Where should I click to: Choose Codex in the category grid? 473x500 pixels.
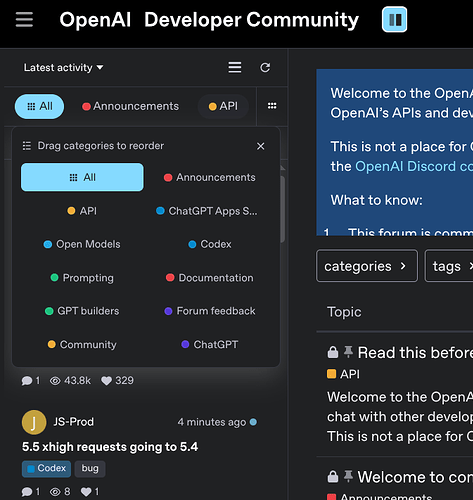tap(210, 244)
